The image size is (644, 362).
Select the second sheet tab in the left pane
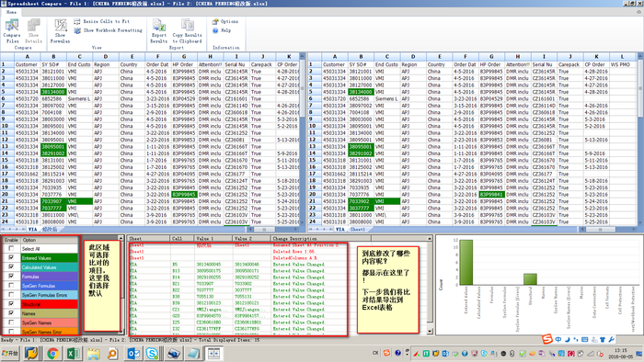50,229
